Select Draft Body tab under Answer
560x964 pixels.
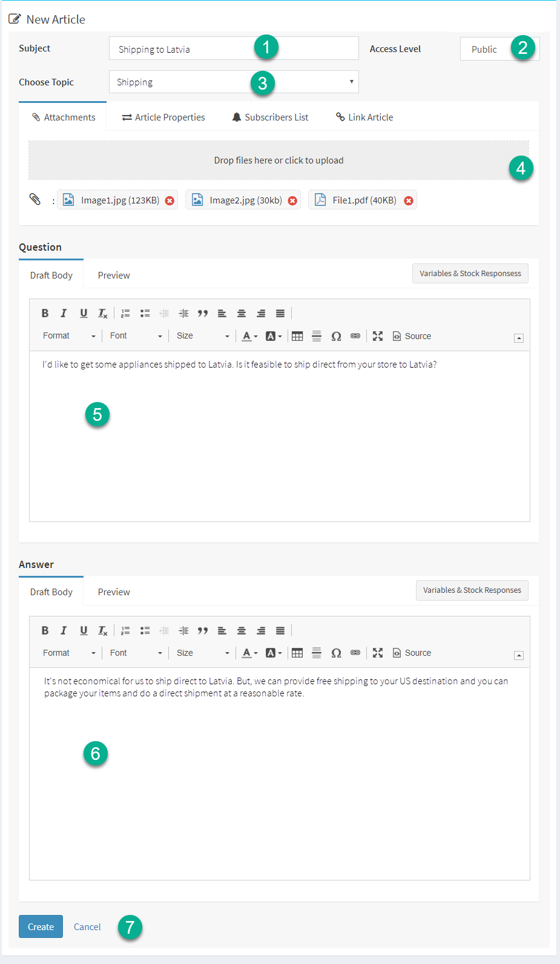[x=51, y=592]
